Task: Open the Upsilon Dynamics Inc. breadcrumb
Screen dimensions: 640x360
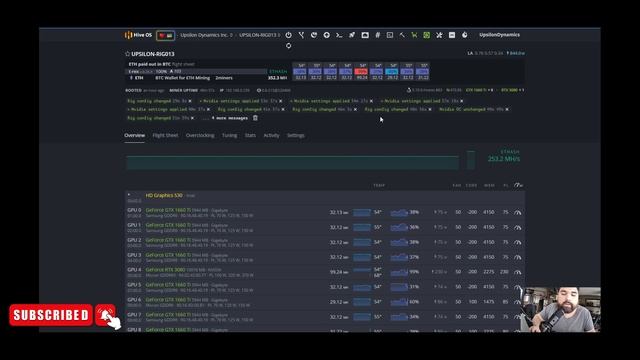Action: pos(204,35)
